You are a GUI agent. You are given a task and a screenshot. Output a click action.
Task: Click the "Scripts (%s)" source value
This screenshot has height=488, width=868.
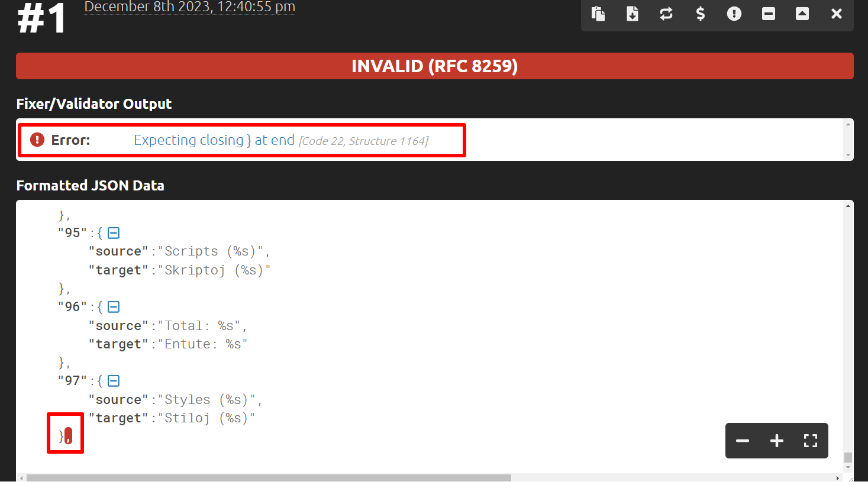(x=211, y=251)
